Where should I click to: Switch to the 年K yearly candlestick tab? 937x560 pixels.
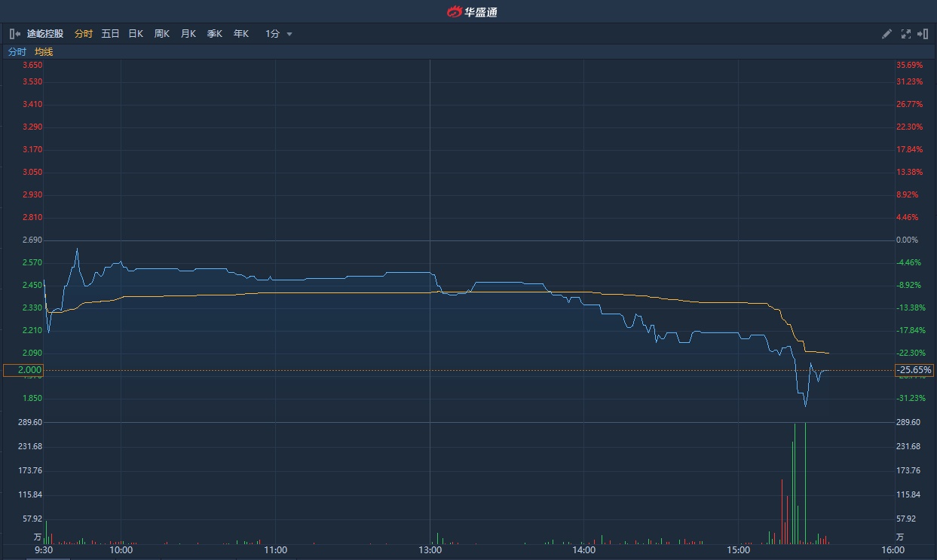[x=240, y=34]
